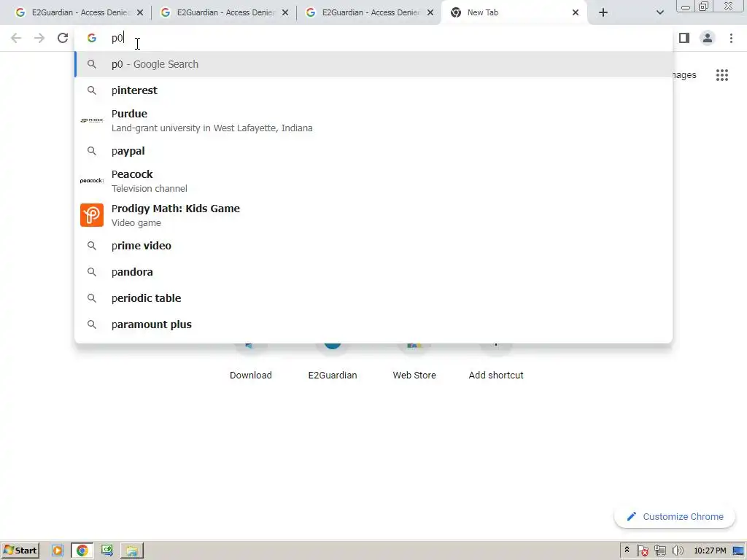747x560 pixels.
Task: Choose the periodic table suggestion
Action: (373, 298)
